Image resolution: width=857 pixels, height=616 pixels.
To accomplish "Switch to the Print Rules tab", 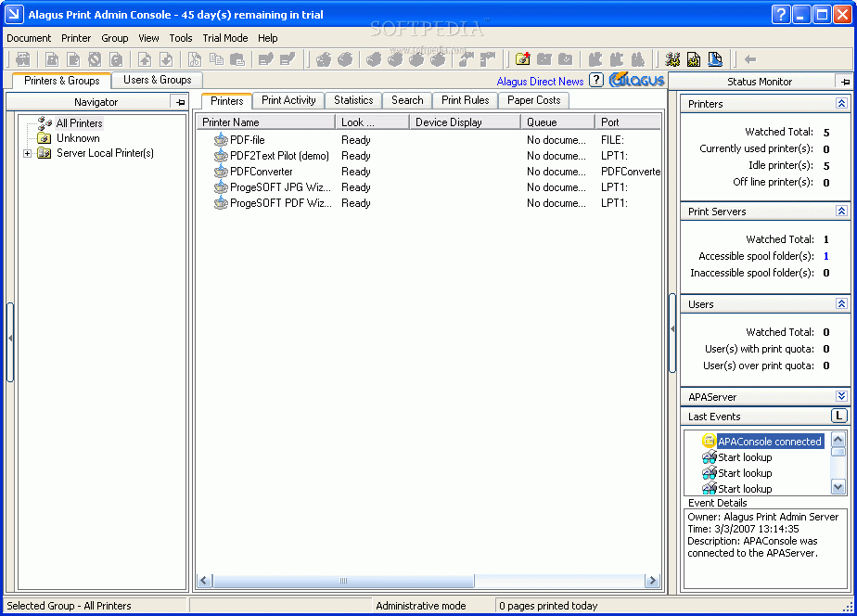I will tap(465, 100).
